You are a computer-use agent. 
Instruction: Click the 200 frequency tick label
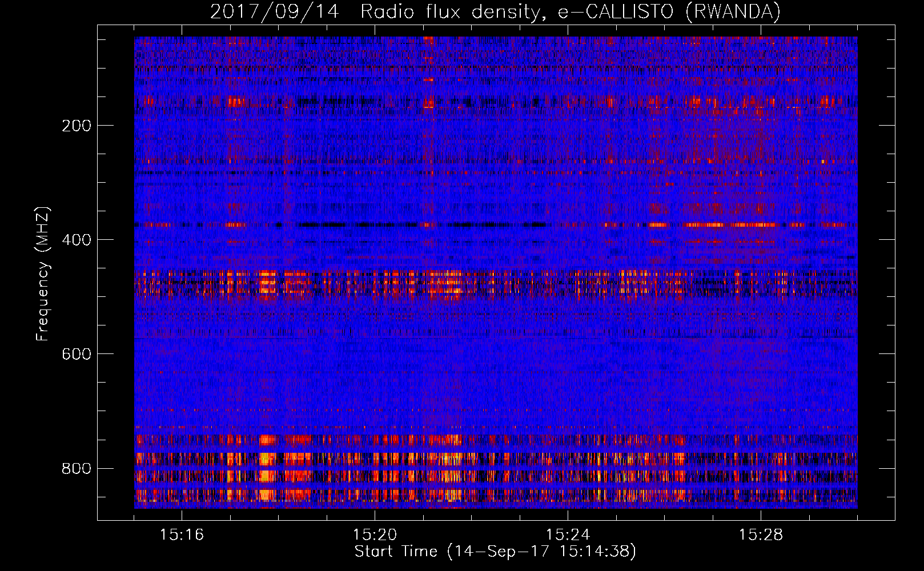[76, 126]
